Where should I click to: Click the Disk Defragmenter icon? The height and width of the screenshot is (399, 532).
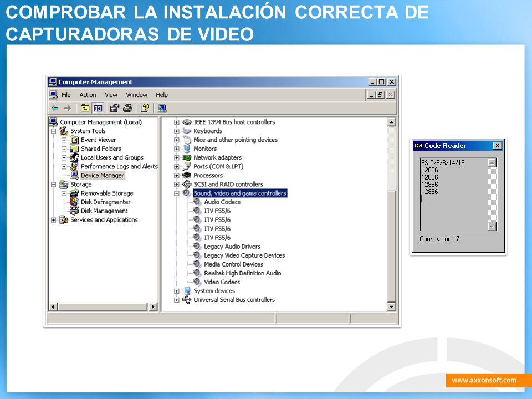[x=74, y=202]
